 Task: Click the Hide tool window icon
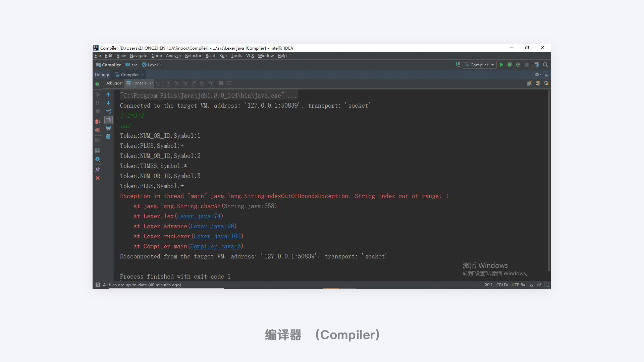point(546,74)
